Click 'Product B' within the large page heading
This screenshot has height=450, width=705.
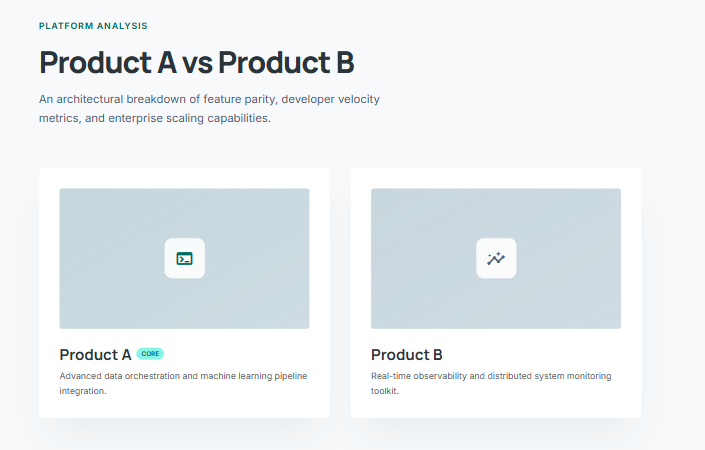[286, 62]
